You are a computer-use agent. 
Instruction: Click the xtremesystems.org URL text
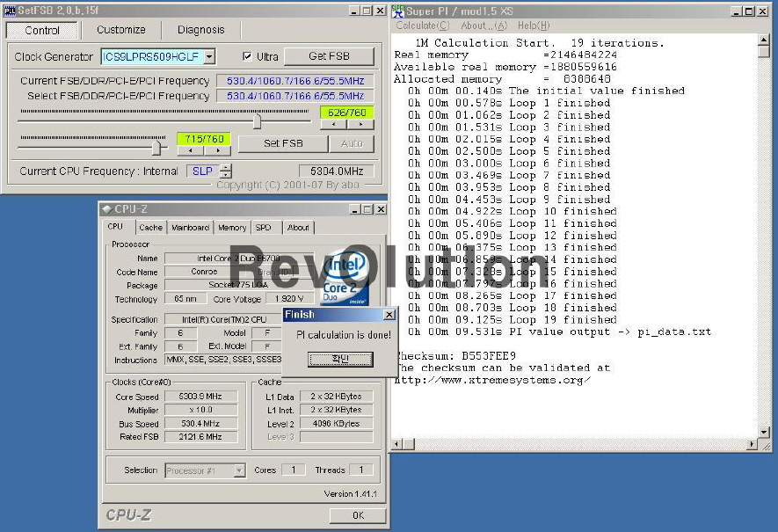pyautogui.click(x=492, y=380)
